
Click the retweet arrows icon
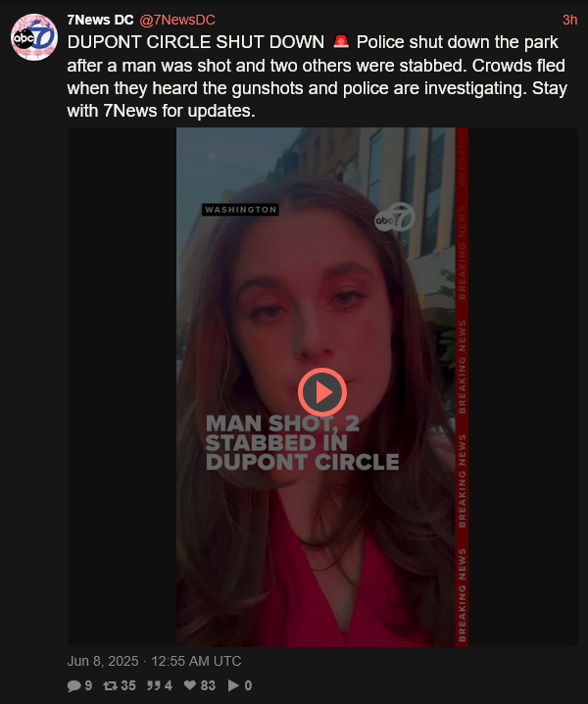(x=110, y=685)
